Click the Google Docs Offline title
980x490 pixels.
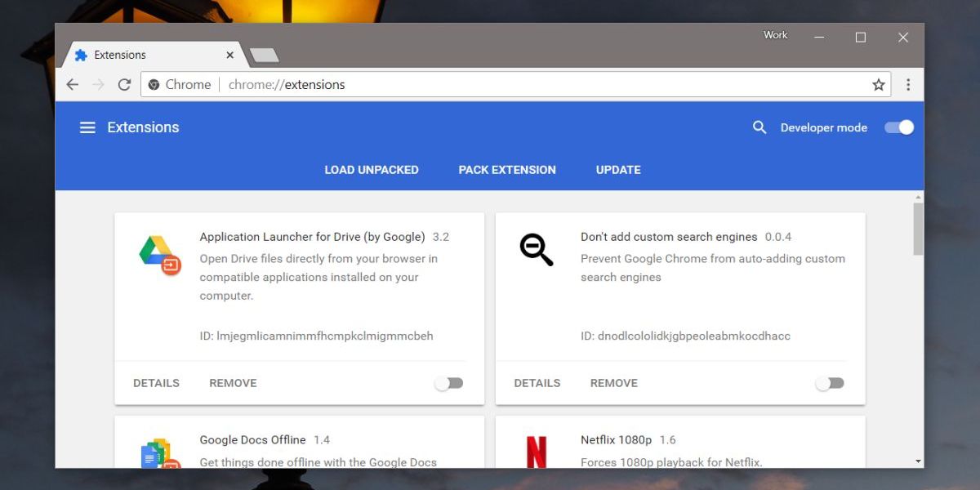point(253,439)
